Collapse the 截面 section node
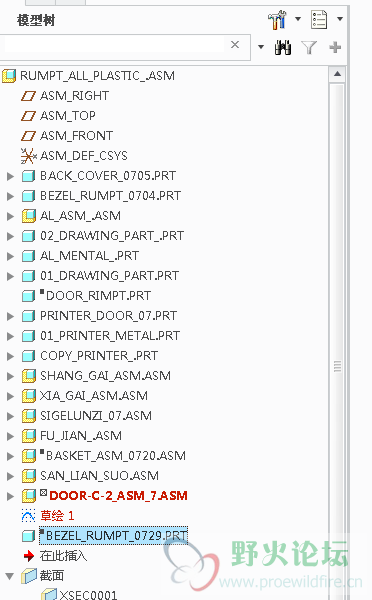 (x=10, y=576)
